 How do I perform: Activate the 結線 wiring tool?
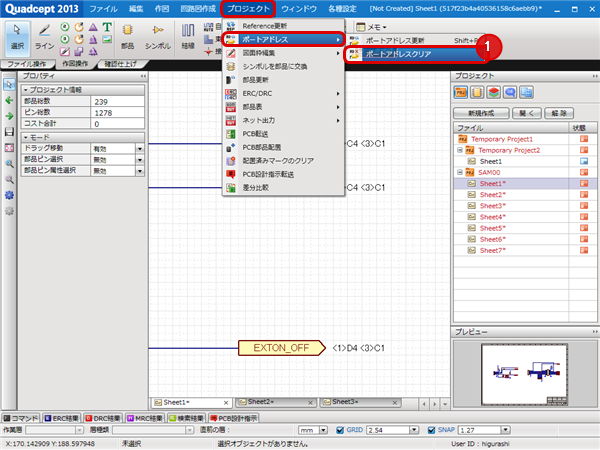(x=188, y=38)
